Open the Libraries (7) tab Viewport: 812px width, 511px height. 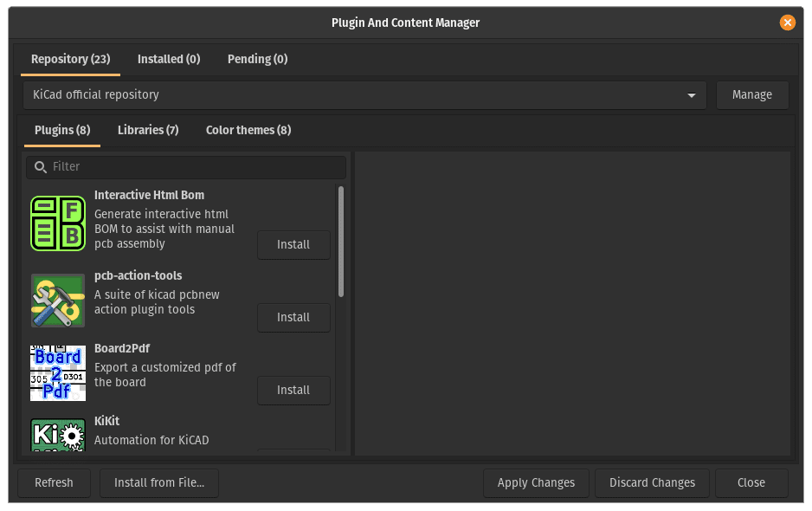coord(148,130)
